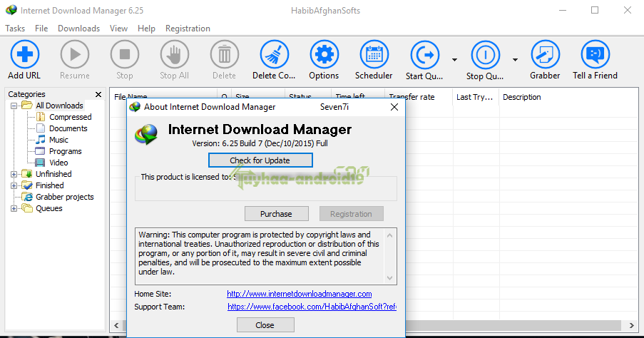Click the Stop toolbar icon
The width and height of the screenshot is (644, 338).
pos(124,53)
